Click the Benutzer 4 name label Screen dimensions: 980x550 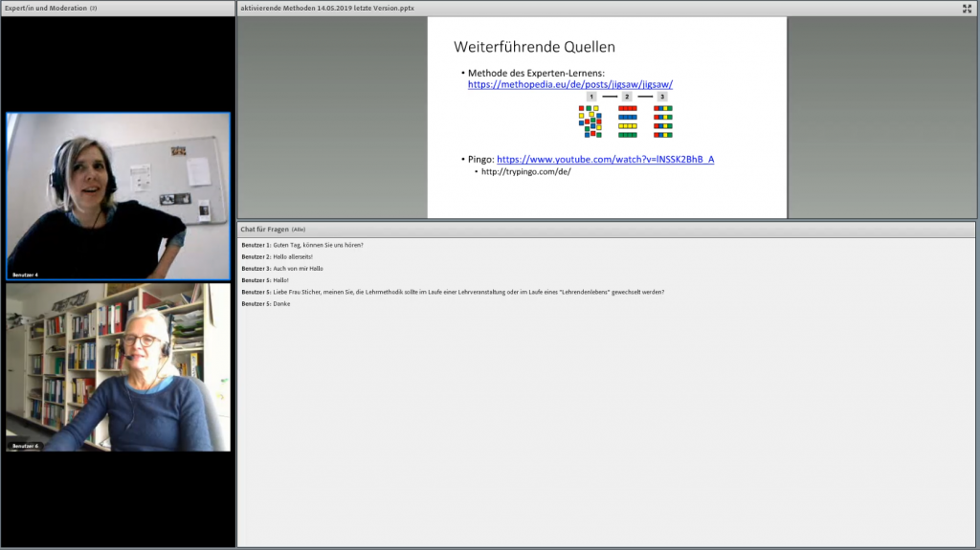tap(25, 275)
